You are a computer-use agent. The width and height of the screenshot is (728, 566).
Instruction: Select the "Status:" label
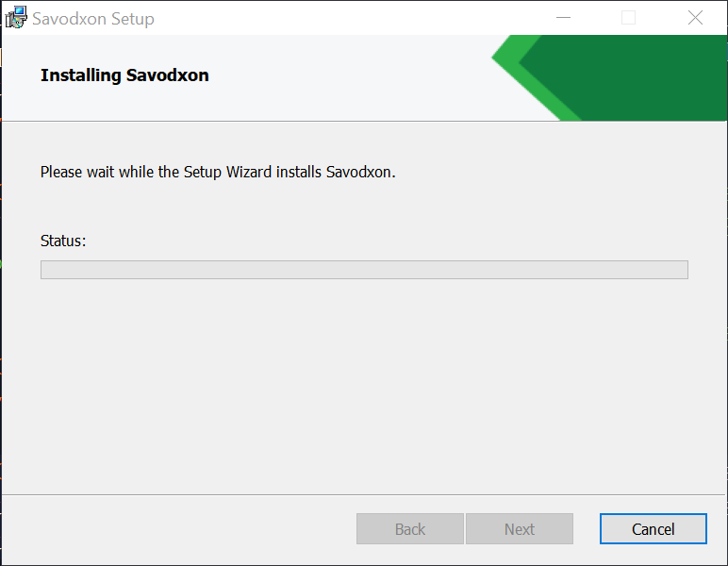click(63, 241)
